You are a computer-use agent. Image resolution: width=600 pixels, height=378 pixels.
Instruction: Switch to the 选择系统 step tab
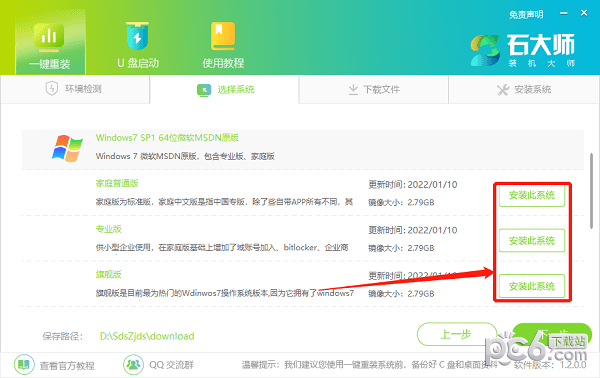tap(225, 90)
